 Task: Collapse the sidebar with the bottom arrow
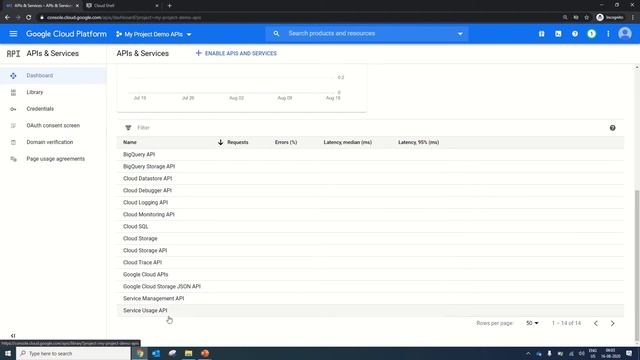(13, 336)
